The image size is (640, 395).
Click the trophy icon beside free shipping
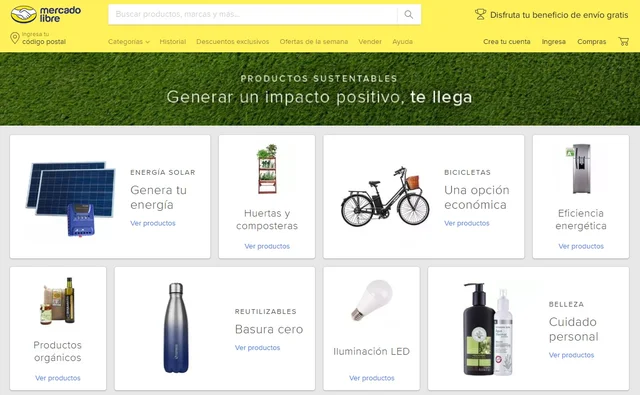pyautogui.click(x=480, y=15)
